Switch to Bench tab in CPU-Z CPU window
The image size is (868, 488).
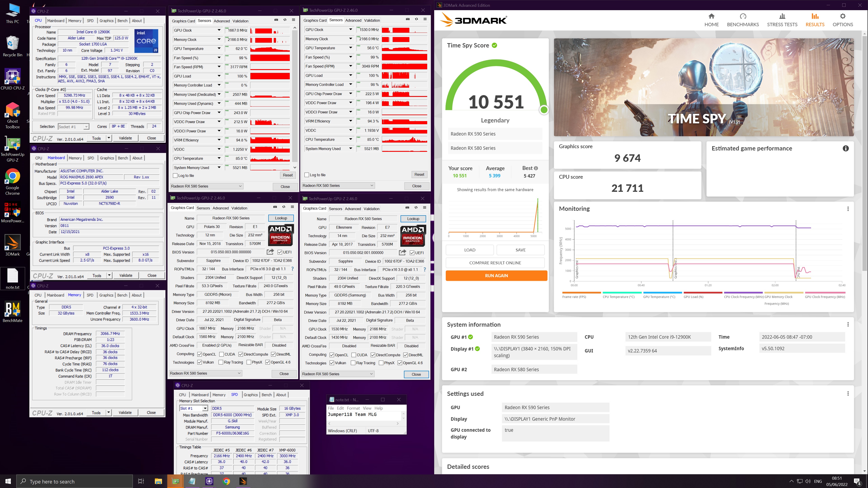(x=122, y=21)
